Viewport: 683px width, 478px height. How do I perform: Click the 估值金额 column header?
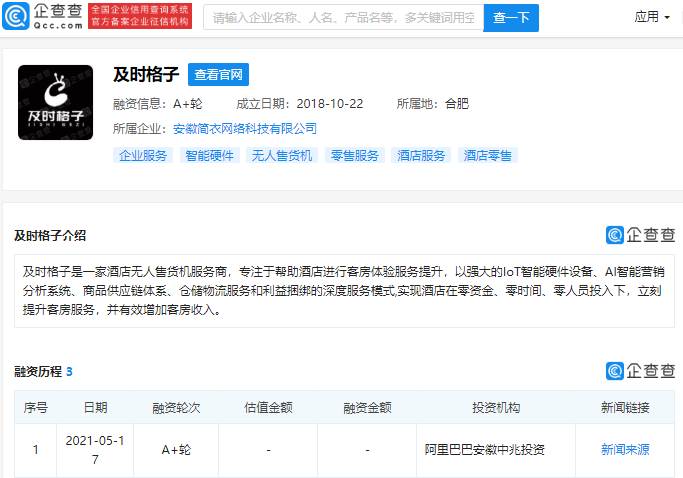tap(268, 408)
